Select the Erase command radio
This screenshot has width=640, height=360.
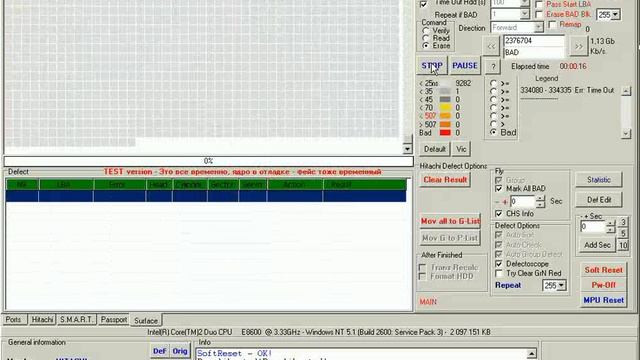click(426, 46)
